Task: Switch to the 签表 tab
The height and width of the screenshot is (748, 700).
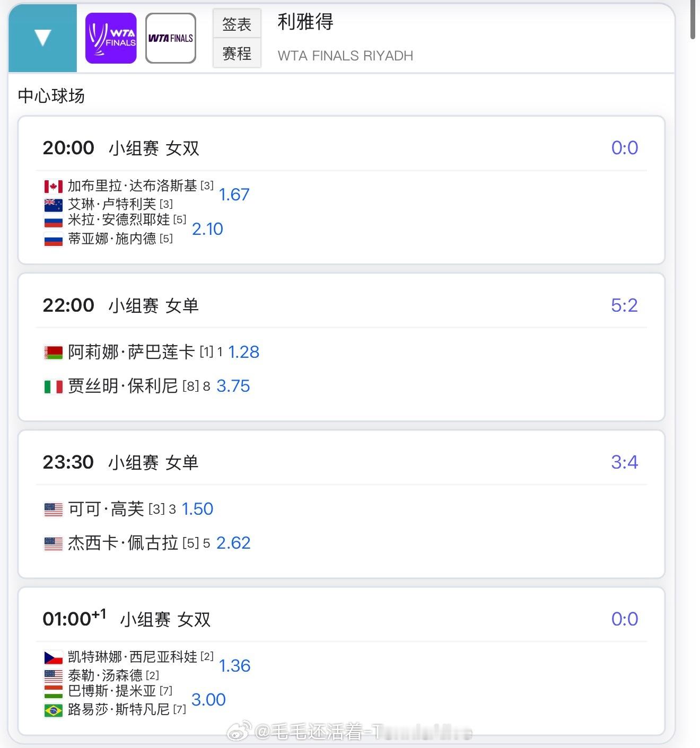Action: [x=237, y=23]
